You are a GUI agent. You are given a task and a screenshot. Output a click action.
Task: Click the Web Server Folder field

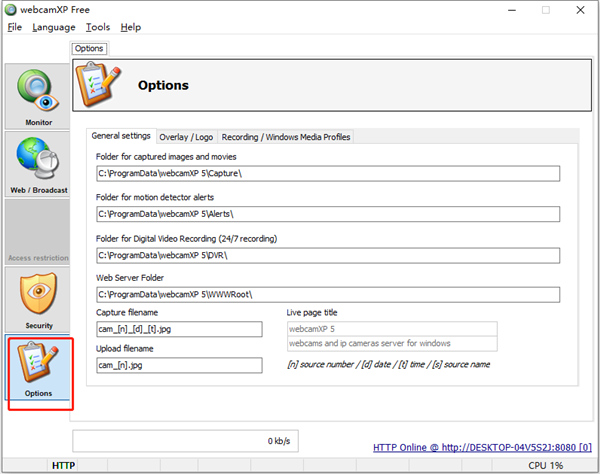click(x=327, y=295)
